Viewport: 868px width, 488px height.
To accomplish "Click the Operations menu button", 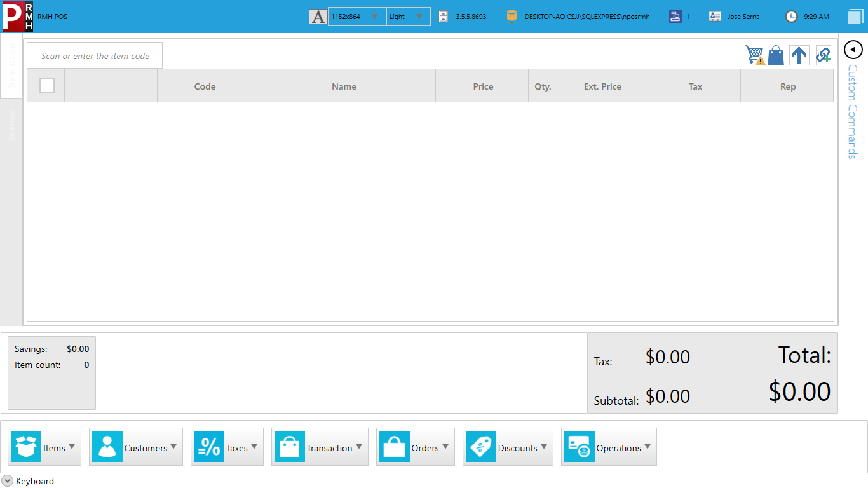I will tap(608, 447).
